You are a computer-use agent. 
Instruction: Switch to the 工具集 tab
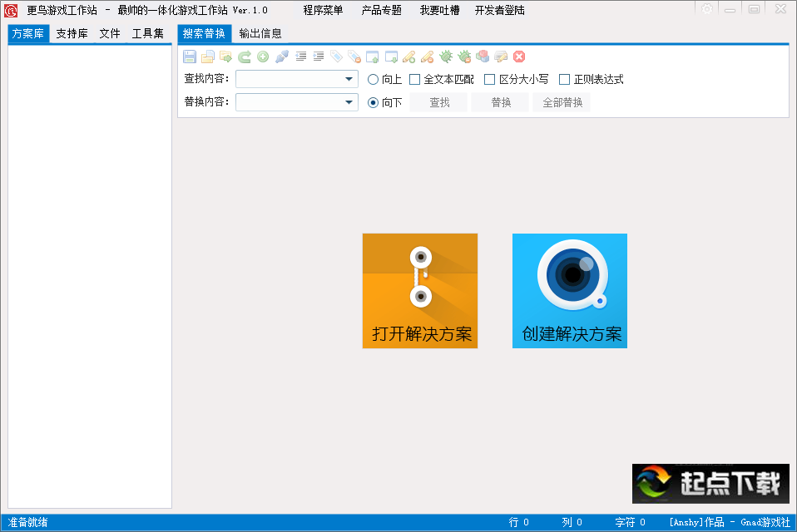point(148,33)
